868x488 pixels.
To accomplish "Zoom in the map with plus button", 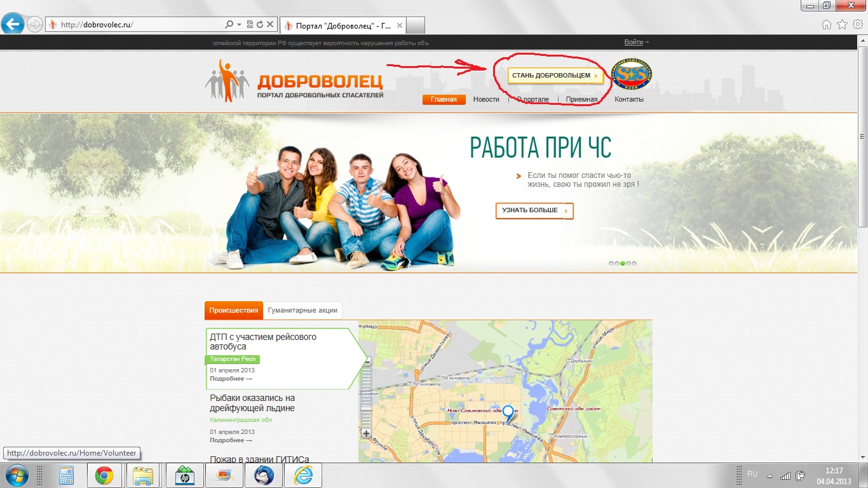I will tap(367, 433).
